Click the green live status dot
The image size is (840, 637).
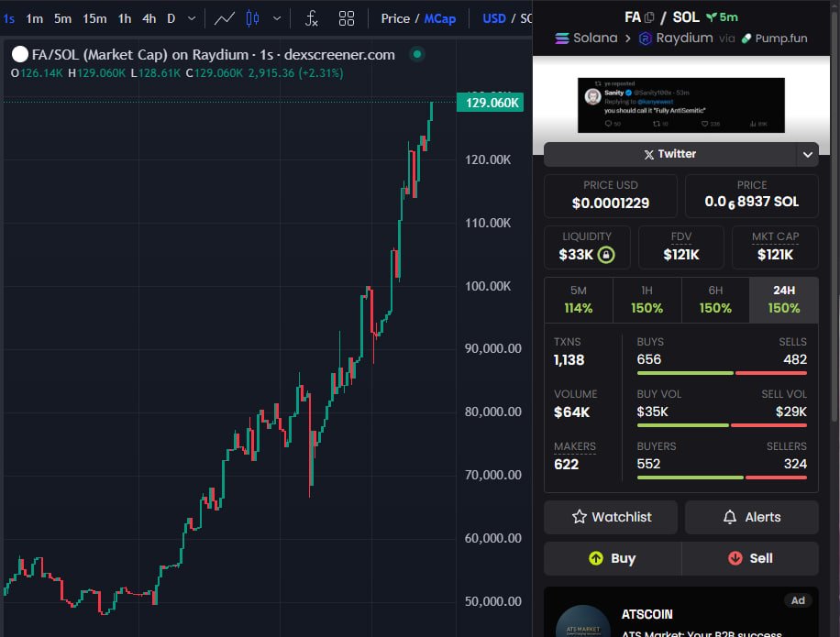tap(416, 54)
